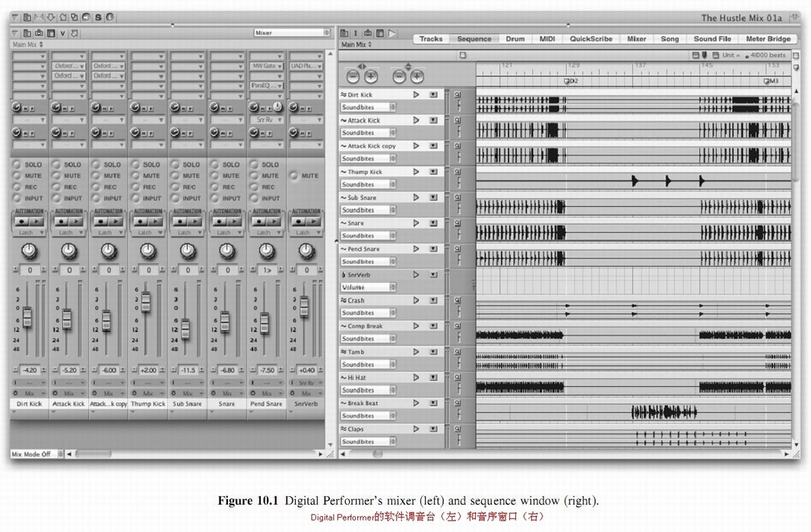Solo the Snare channel
Viewport: 811px width, 532px height.
click(x=215, y=164)
